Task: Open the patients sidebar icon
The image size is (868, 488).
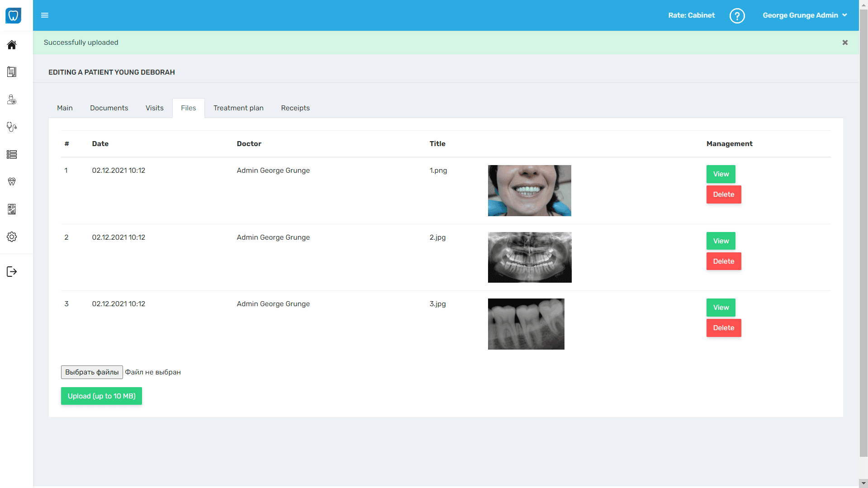Action: [x=12, y=99]
